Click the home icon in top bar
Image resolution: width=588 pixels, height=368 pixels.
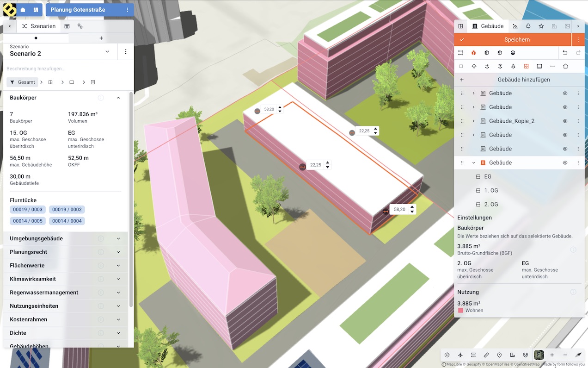pos(23,10)
